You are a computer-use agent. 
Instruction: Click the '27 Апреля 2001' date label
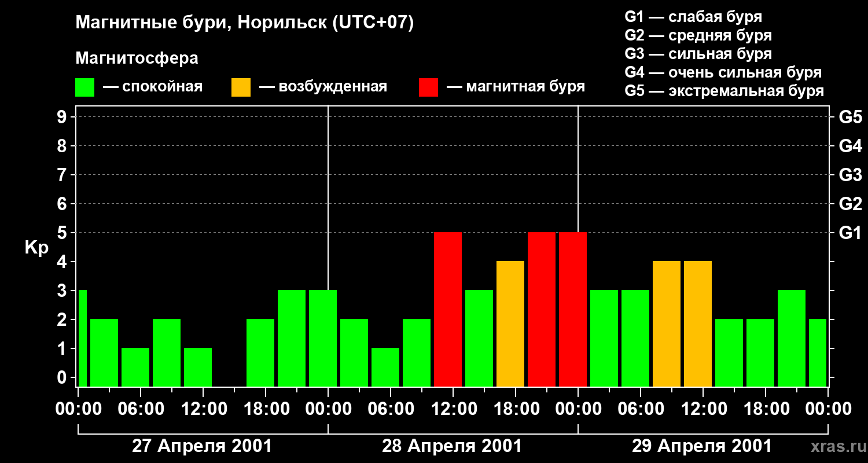coord(202,446)
